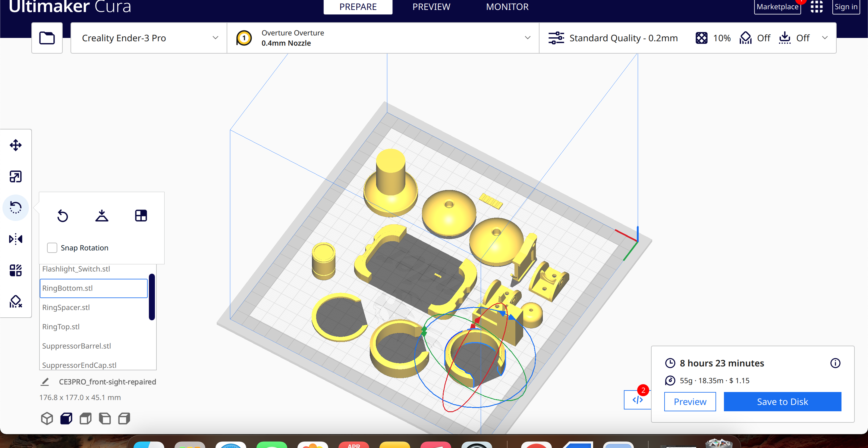Switch to front view cube icon
The image size is (868, 448).
(66, 418)
